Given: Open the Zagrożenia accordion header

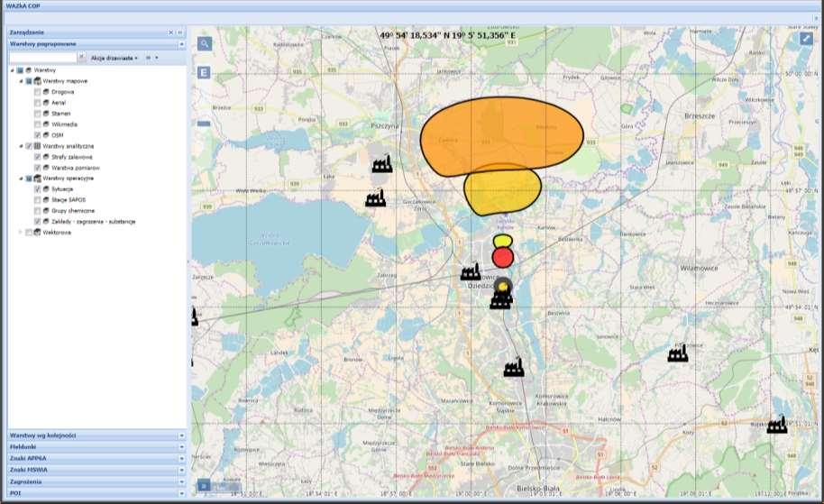Looking at the screenshot, I should pos(97,481).
